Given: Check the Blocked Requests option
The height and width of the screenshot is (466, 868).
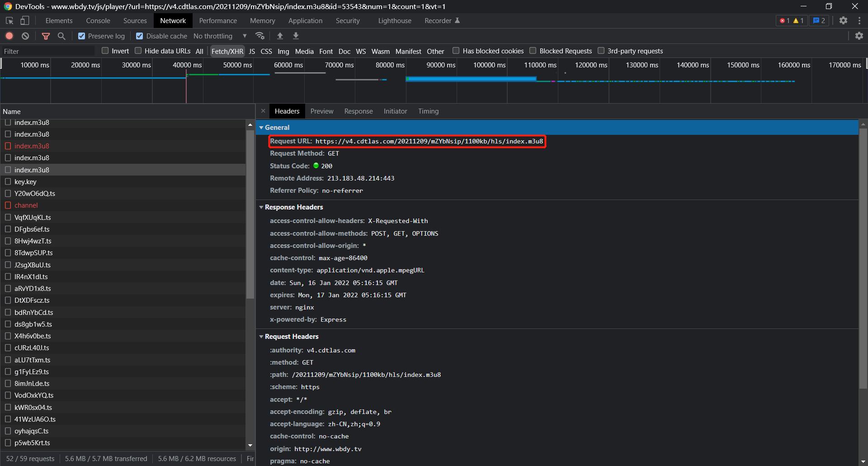Looking at the screenshot, I should click(533, 51).
